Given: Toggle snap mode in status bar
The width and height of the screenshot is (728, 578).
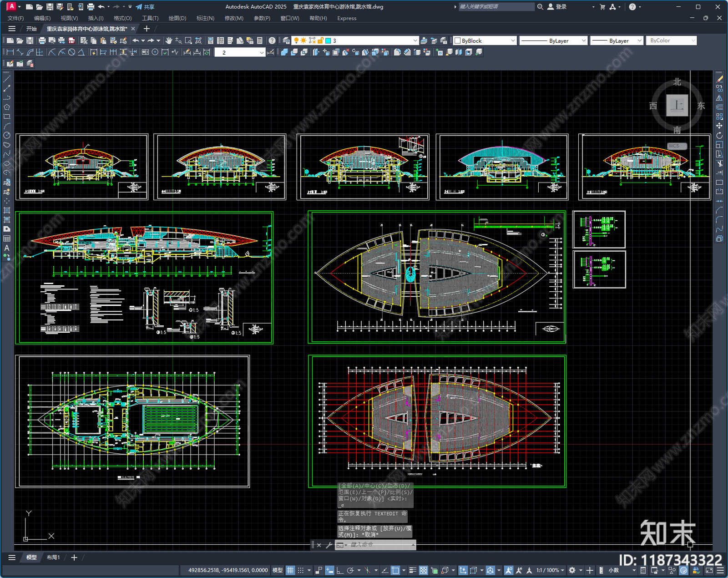Looking at the screenshot, I should point(301,570).
